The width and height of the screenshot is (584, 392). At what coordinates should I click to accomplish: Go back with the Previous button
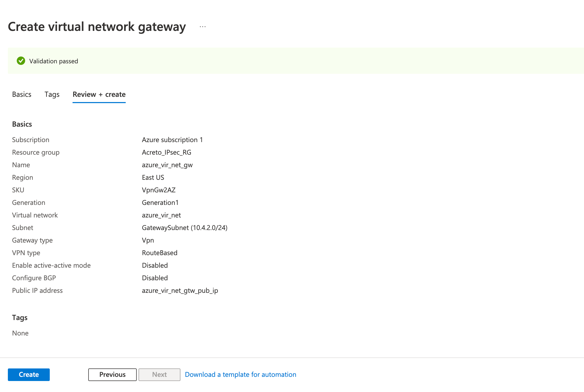tap(112, 374)
